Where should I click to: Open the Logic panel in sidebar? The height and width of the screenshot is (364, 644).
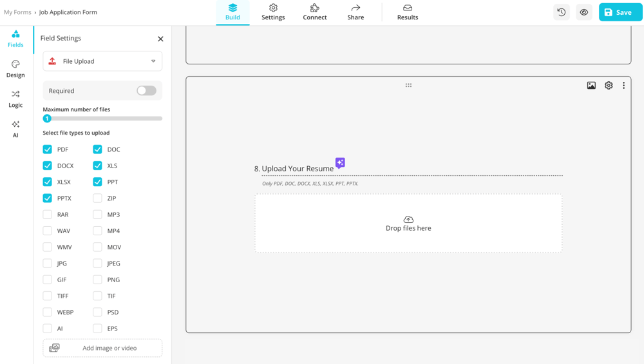15,99
